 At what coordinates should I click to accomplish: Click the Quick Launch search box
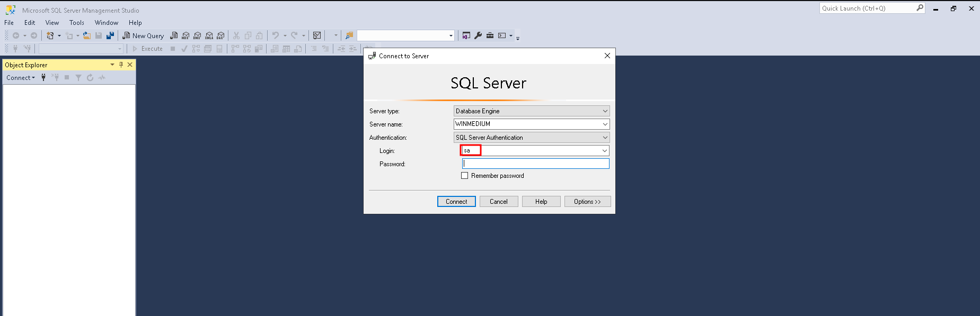pyautogui.click(x=867, y=8)
